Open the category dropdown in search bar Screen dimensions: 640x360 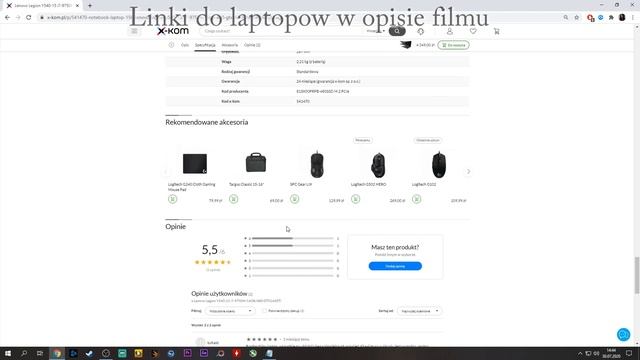(376, 31)
